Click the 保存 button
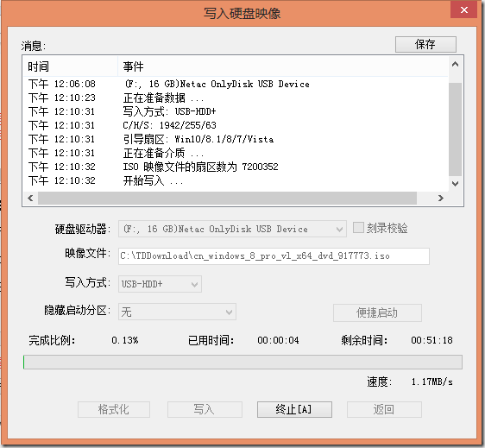 point(425,44)
